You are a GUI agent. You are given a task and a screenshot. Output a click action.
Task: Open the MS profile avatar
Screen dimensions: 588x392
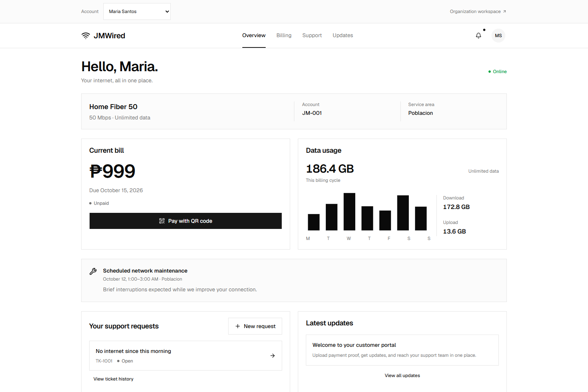coord(498,36)
